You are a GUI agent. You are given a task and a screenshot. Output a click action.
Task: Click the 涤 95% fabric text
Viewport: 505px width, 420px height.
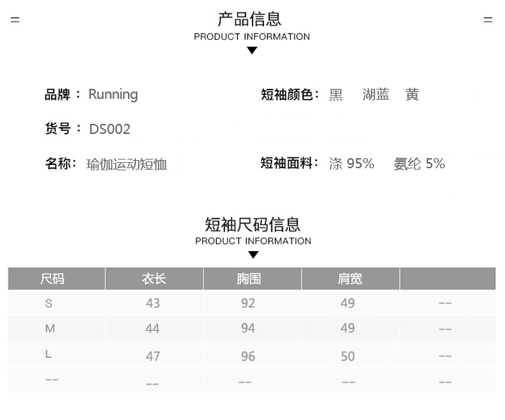(351, 164)
